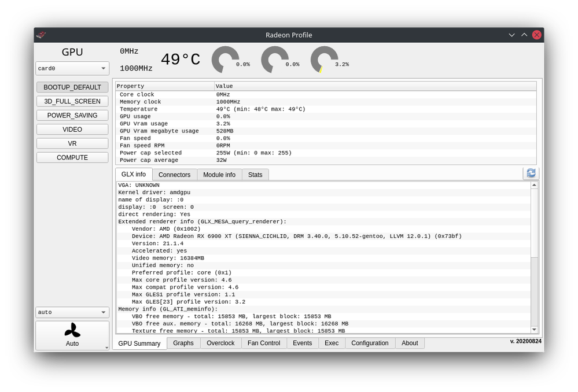Switch to the Stats tab
Screen dimensions: 578x392
click(255, 175)
